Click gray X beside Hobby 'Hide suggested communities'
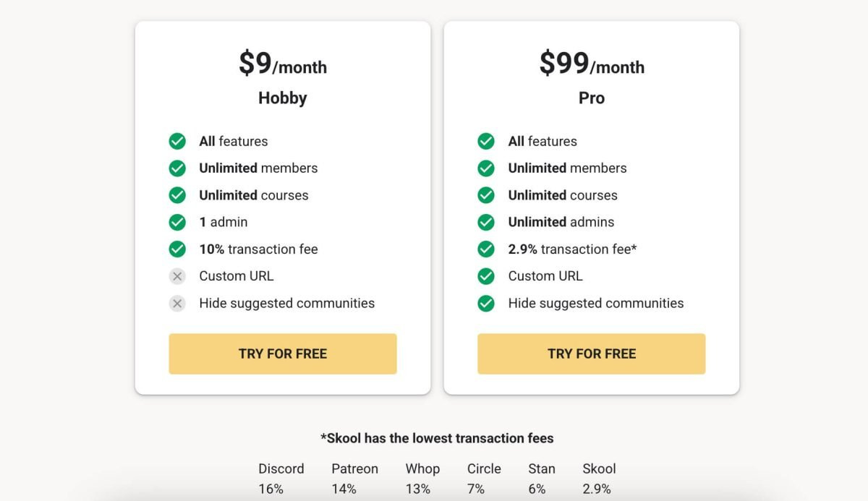This screenshot has height=501, width=868. click(177, 303)
